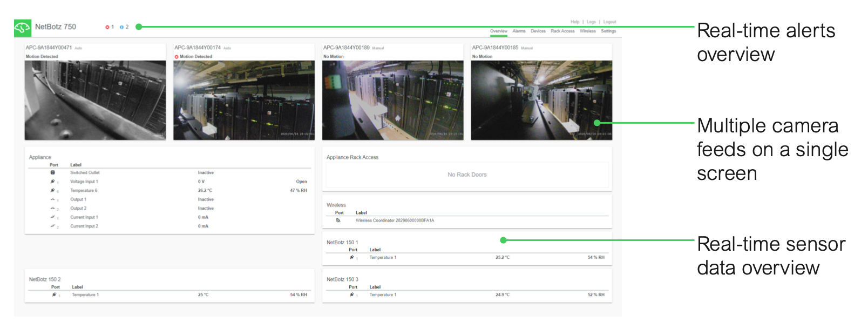Open the Devices tab
This screenshot has height=335, width=868.
coord(538,31)
